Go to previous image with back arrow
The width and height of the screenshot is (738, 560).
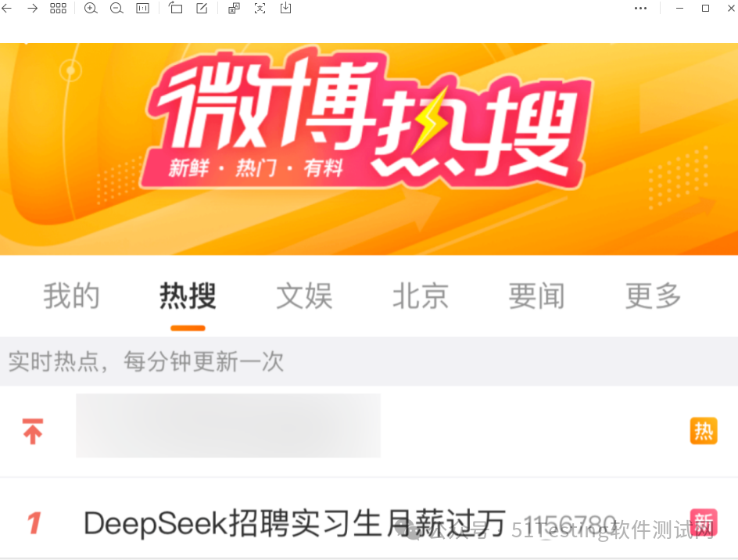click(x=6, y=8)
